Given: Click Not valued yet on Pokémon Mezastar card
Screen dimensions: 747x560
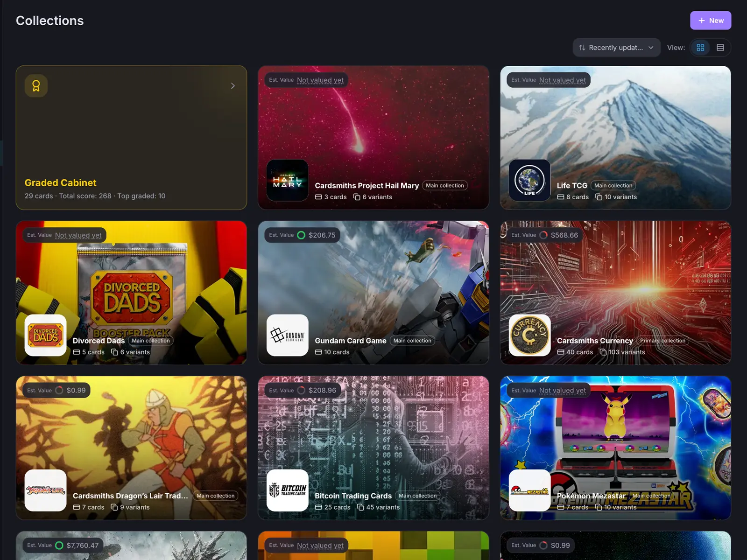Looking at the screenshot, I should [562, 390].
